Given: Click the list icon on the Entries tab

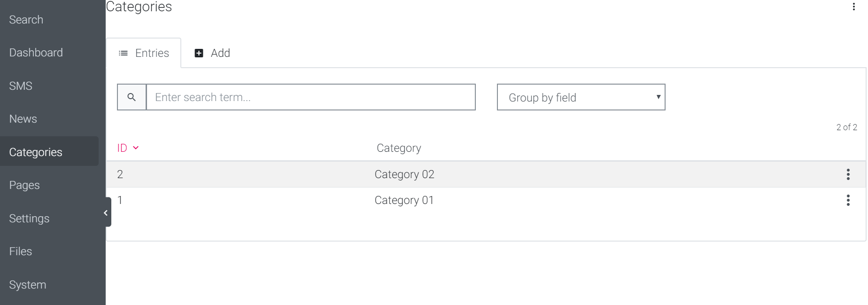Looking at the screenshot, I should tap(123, 53).
